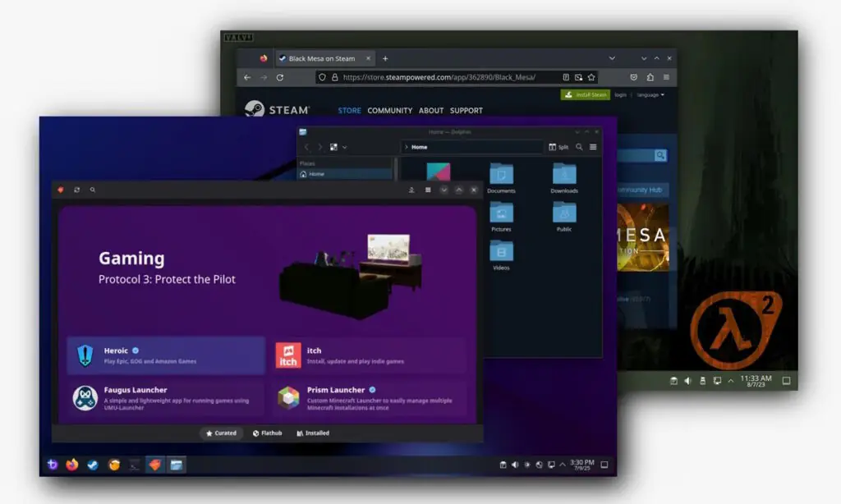Open Dolphin's hamburger menu icon
The height and width of the screenshot is (504, 841).
pyautogui.click(x=593, y=147)
